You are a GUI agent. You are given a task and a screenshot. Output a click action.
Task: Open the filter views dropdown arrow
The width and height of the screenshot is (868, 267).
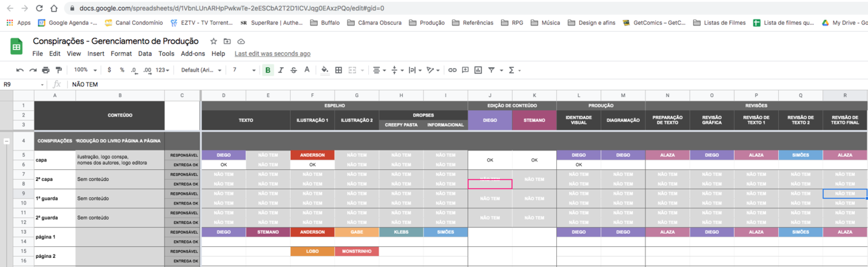coord(500,70)
